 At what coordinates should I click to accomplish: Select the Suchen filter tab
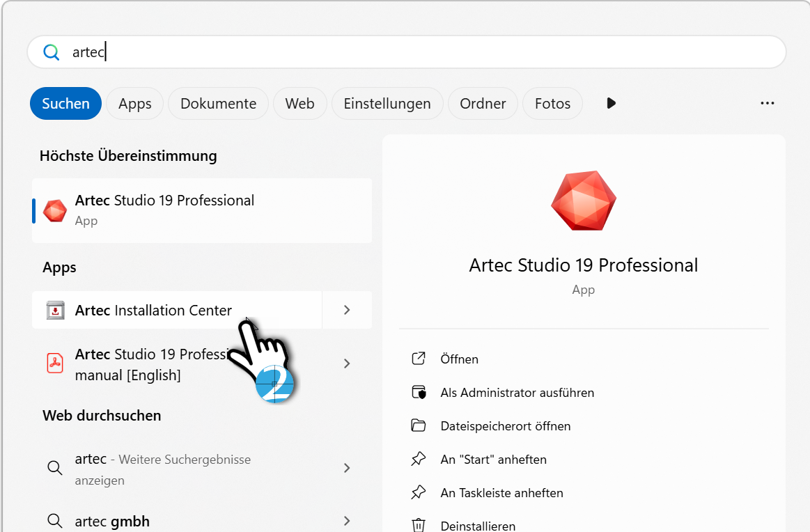65,103
